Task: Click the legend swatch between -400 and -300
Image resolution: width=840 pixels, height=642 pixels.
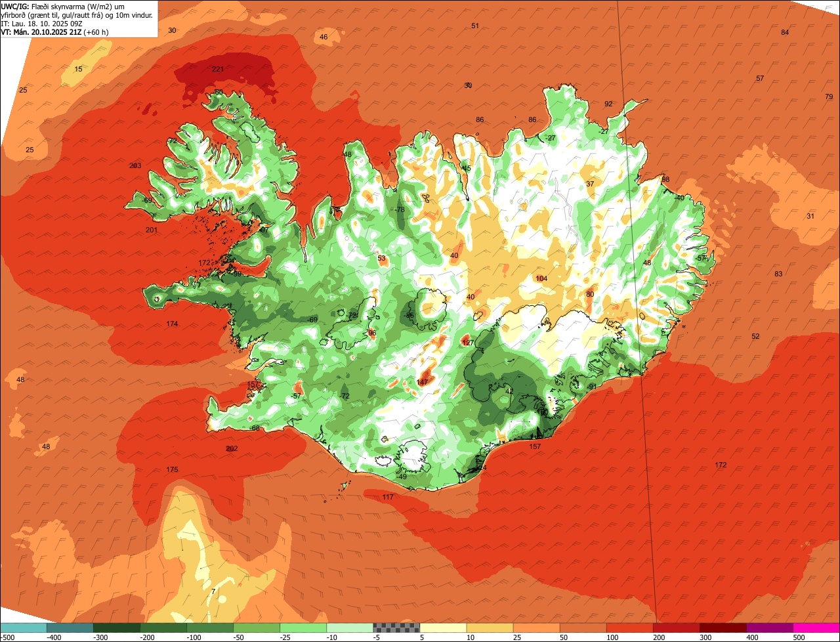Action: pos(70,628)
